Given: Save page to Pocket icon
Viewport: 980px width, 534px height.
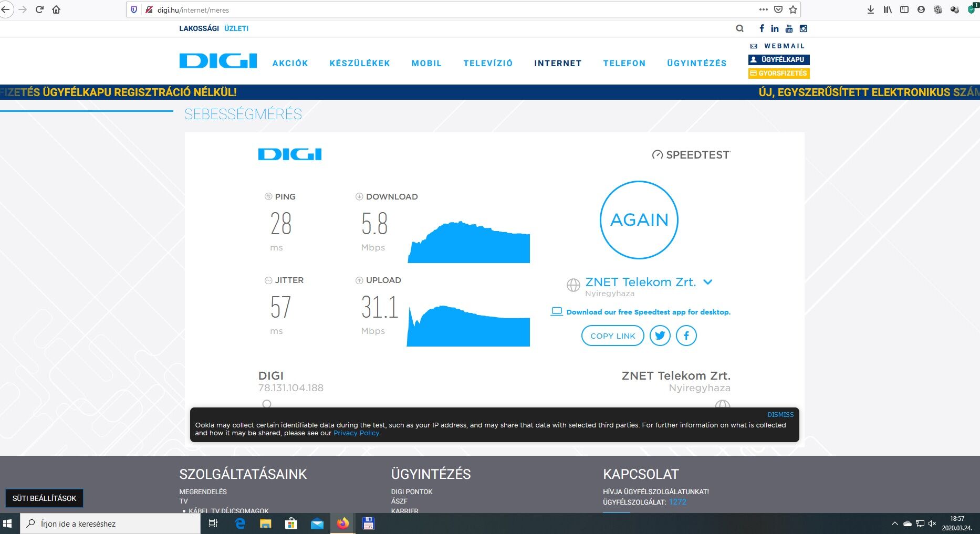Looking at the screenshot, I should pyautogui.click(x=778, y=9).
